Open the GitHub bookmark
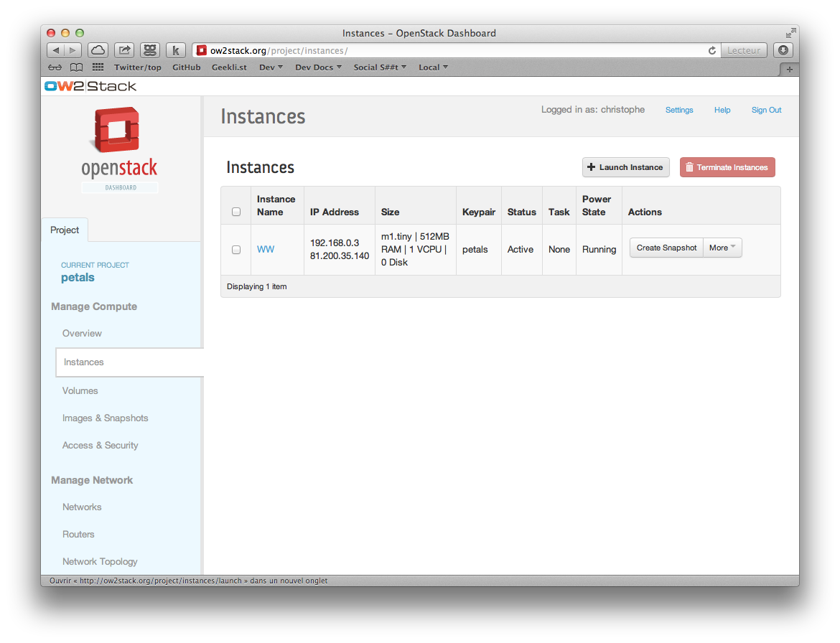 click(x=187, y=67)
